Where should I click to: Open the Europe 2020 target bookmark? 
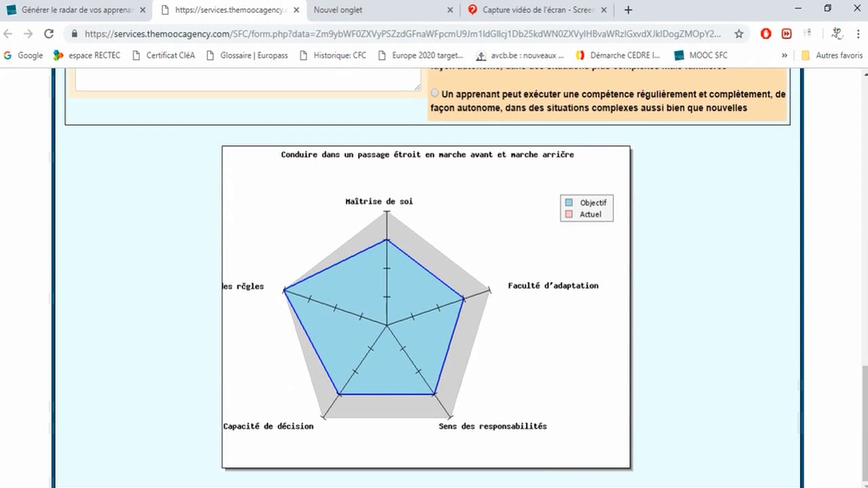click(x=420, y=55)
